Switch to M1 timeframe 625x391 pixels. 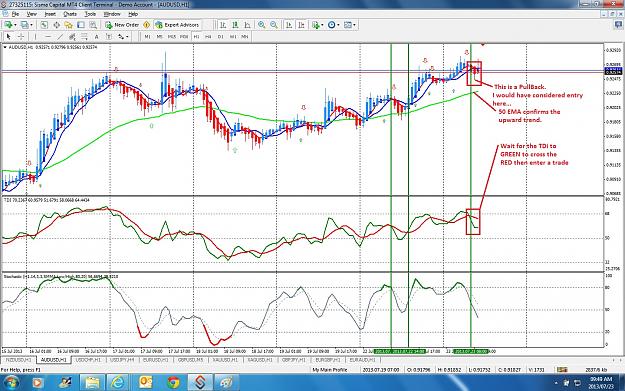click(x=147, y=37)
